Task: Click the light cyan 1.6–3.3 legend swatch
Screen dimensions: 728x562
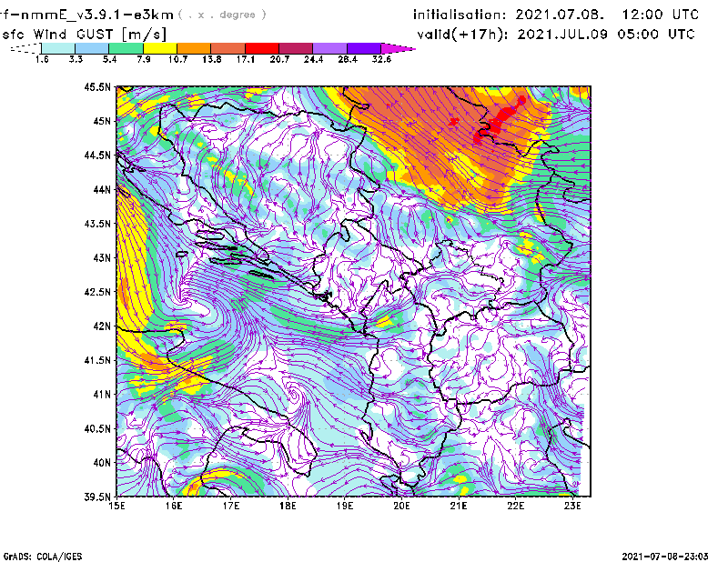Action: click(58, 48)
